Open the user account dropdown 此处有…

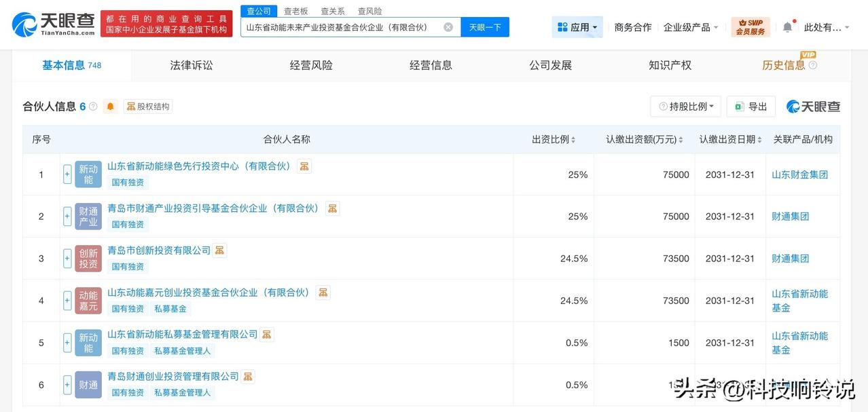coord(827,27)
